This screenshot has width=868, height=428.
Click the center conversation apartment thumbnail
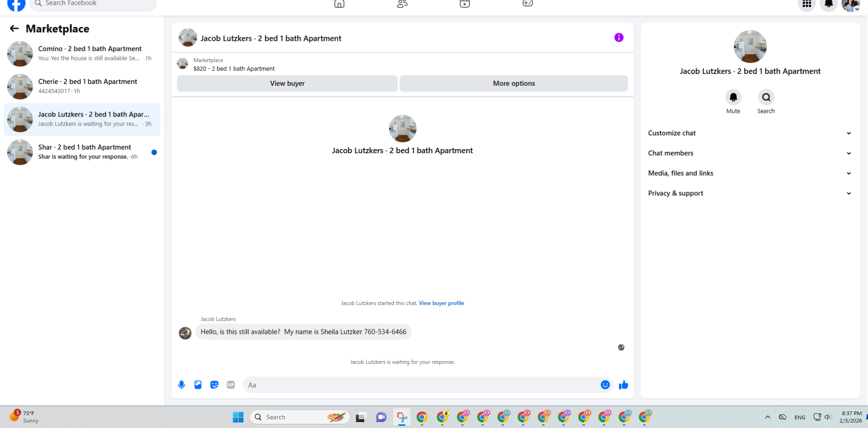402,129
